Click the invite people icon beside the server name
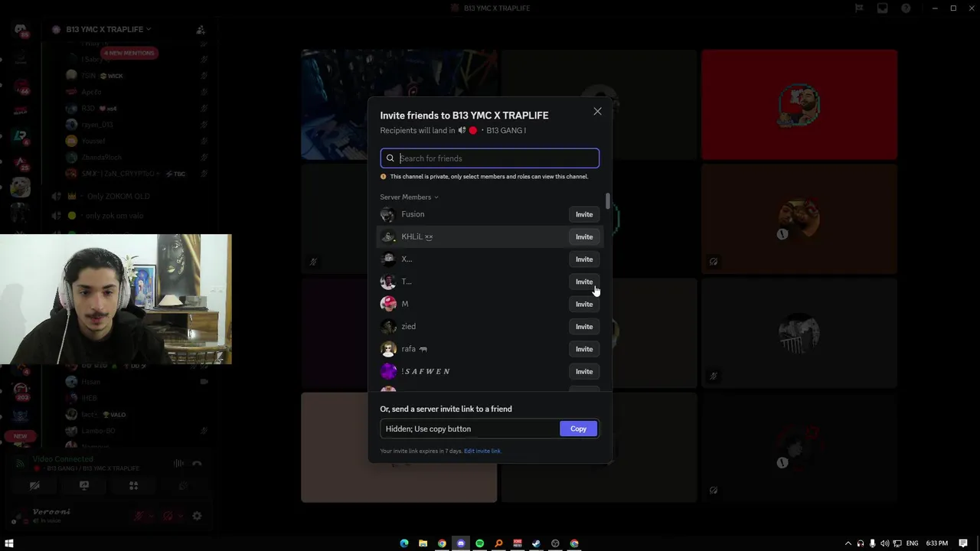 201,29
